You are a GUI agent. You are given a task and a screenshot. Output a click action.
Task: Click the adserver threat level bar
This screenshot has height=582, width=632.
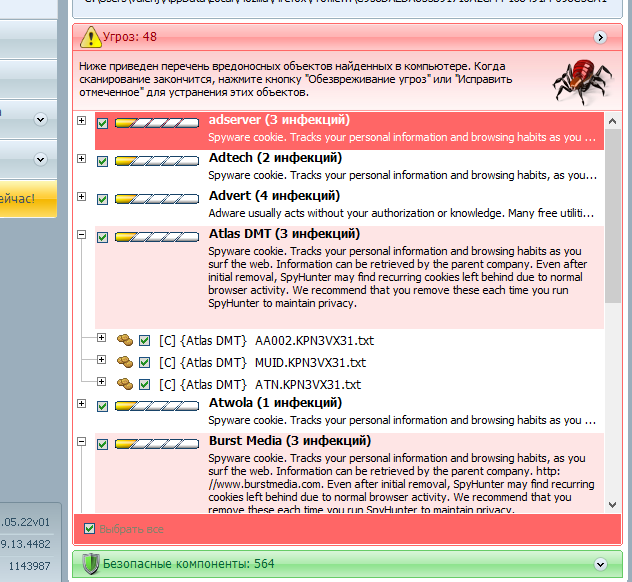tap(157, 123)
